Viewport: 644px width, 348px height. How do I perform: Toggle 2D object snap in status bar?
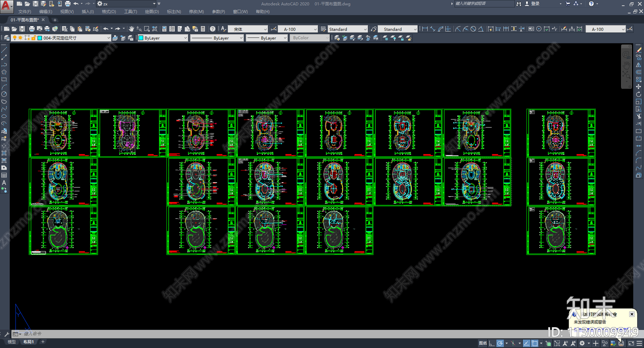click(x=535, y=343)
